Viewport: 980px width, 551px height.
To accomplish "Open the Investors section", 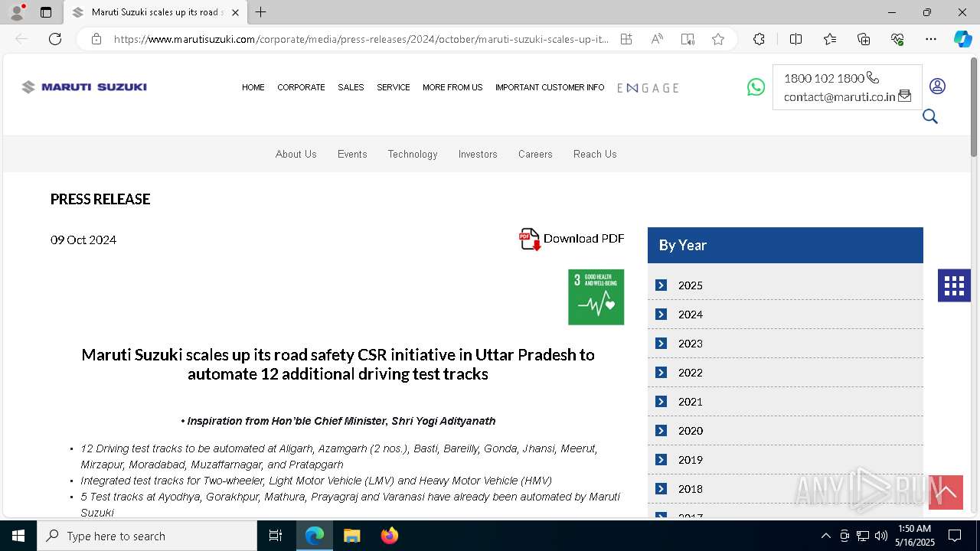I will (478, 154).
